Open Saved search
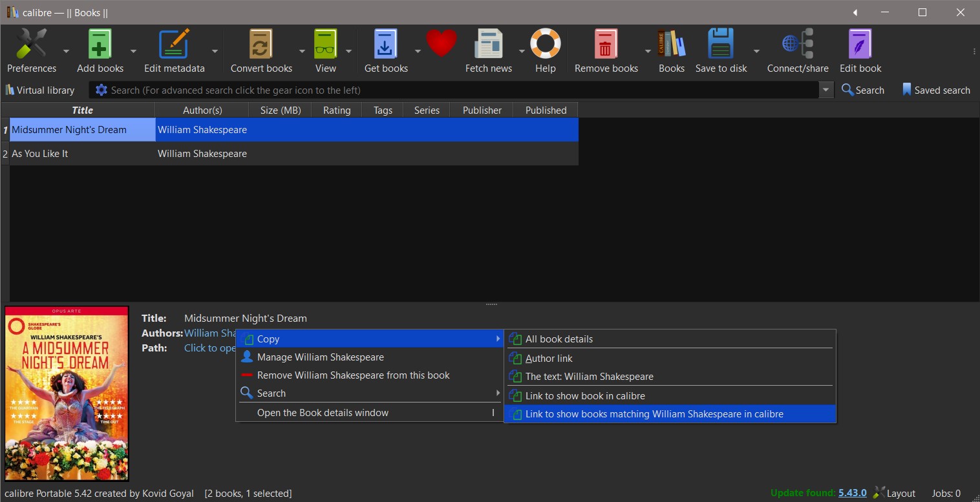Viewport: 980px width, 502px height. [935, 90]
